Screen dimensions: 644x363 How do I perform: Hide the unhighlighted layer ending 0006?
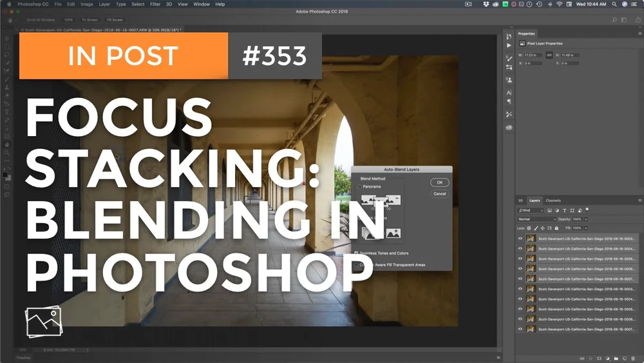pyautogui.click(x=520, y=319)
